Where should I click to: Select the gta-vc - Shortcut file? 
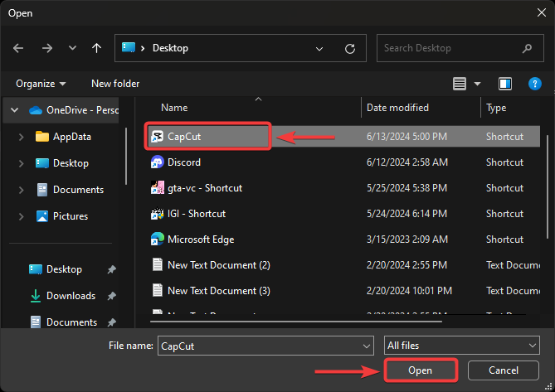204,188
